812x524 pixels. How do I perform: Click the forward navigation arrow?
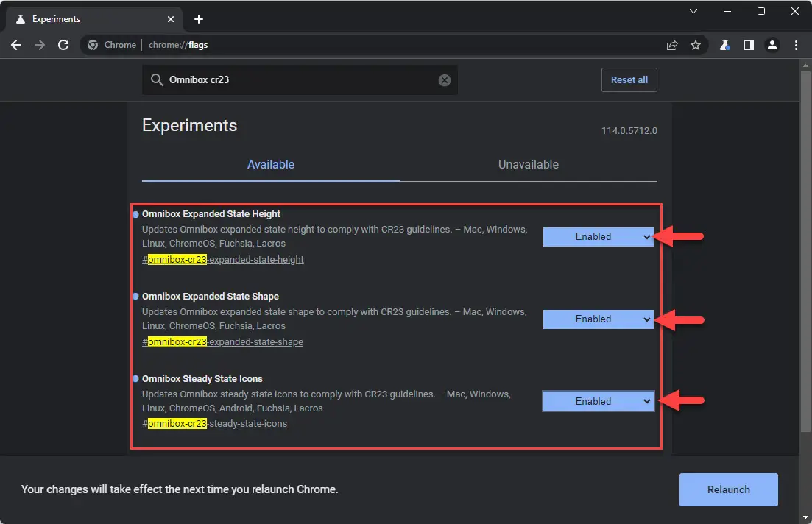coord(39,45)
